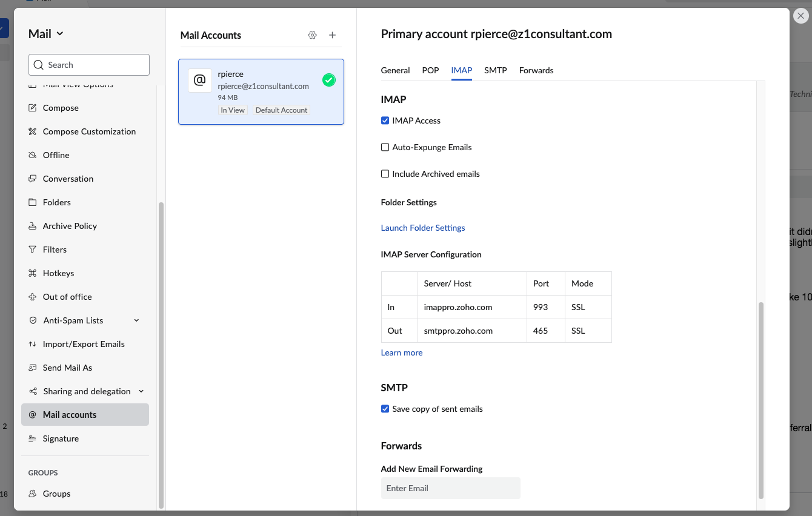Click the Enter Email forwarding field
The width and height of the screenshot is (812, 516).
click(x=451, y=488)
